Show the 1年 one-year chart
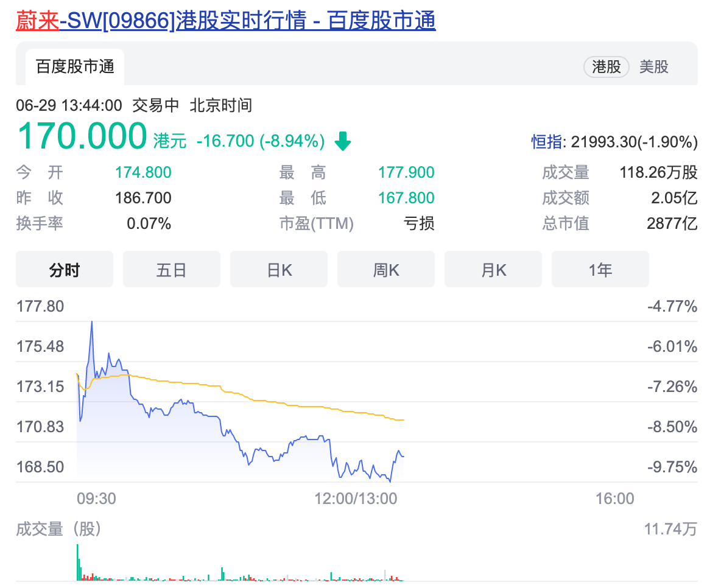721x588 pixels. (600, 268)
